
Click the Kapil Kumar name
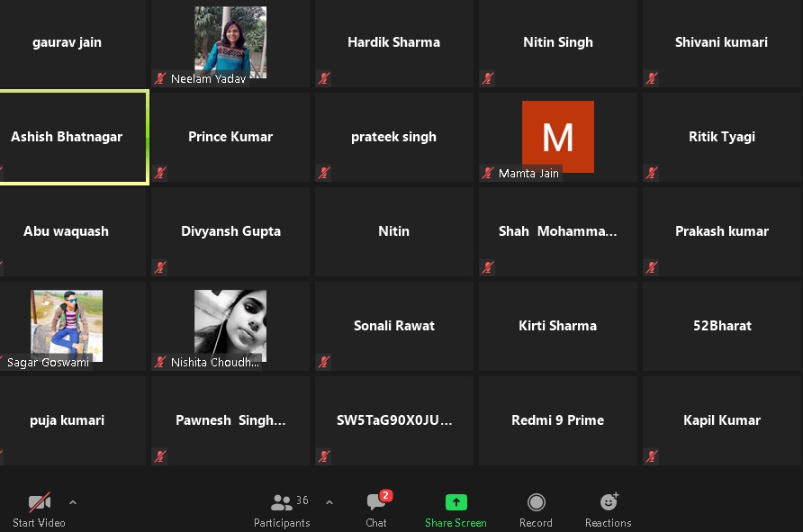pyautogui.click(x=722, y=420)
